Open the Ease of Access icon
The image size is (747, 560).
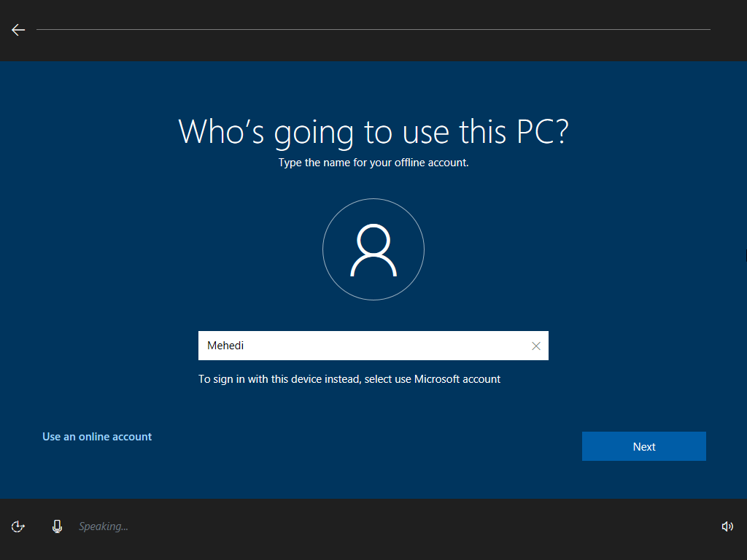pyautogui.click(x=18, y=526)
